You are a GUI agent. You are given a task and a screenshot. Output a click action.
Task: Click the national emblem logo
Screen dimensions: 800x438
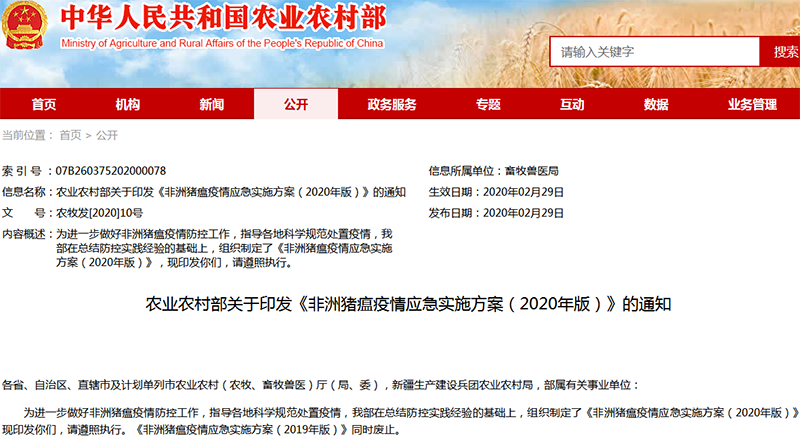(24, 25)
